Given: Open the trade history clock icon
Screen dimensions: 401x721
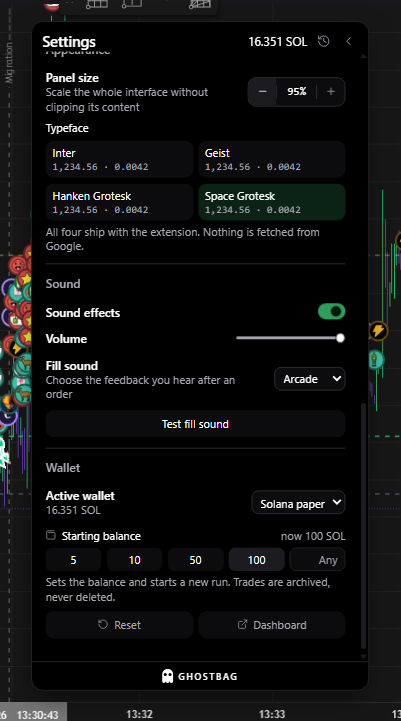Looking at the screenshot, I should (x=324, y=41).
